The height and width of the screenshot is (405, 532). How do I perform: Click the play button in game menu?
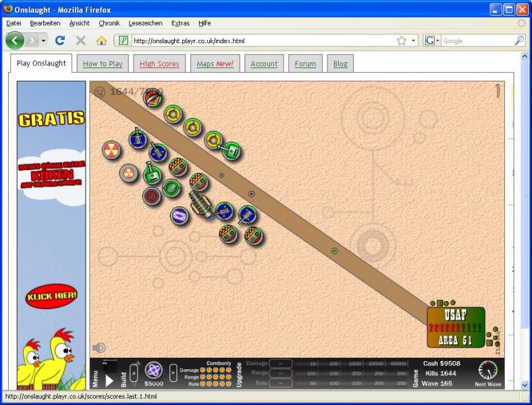tap(109, 380)
